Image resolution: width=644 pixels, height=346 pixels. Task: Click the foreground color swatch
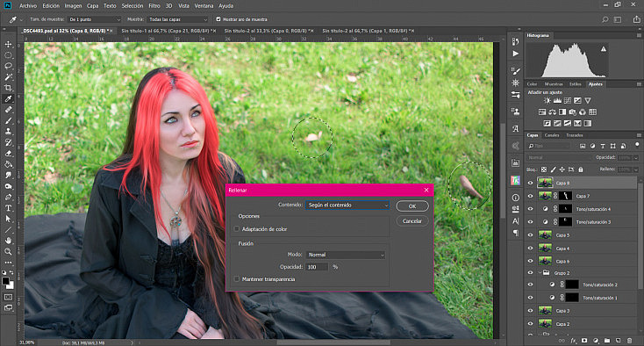pyautogui.click(x=5, y=281)
